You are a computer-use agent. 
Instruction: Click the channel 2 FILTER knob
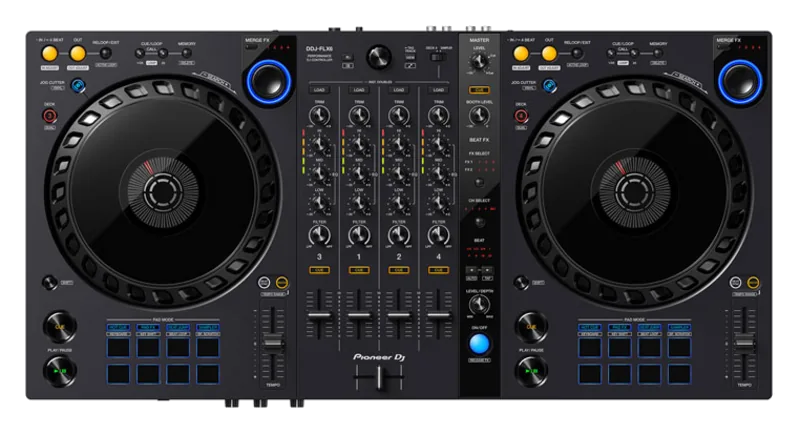tap(398, 235)
